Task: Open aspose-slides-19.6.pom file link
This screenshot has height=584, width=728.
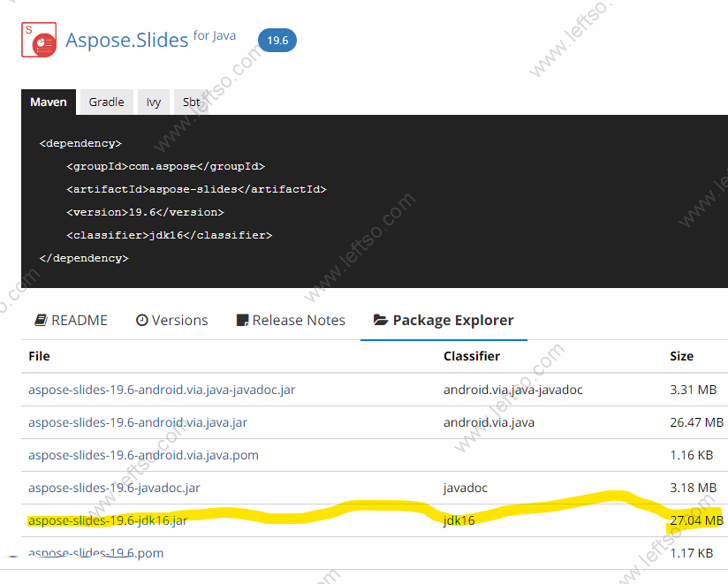Action: [x=96, y=553]
